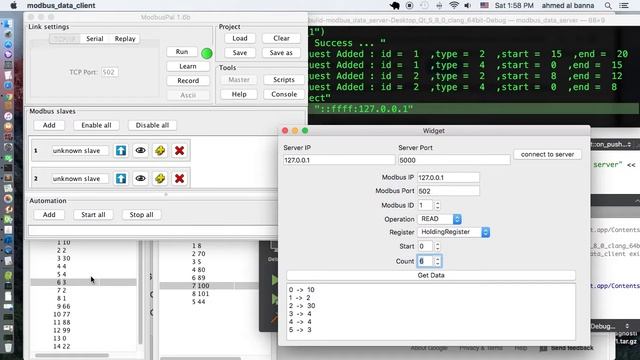Open the modbus_data_client app menu
This screenshot has width=640, height=360.
tap(61, 5)
